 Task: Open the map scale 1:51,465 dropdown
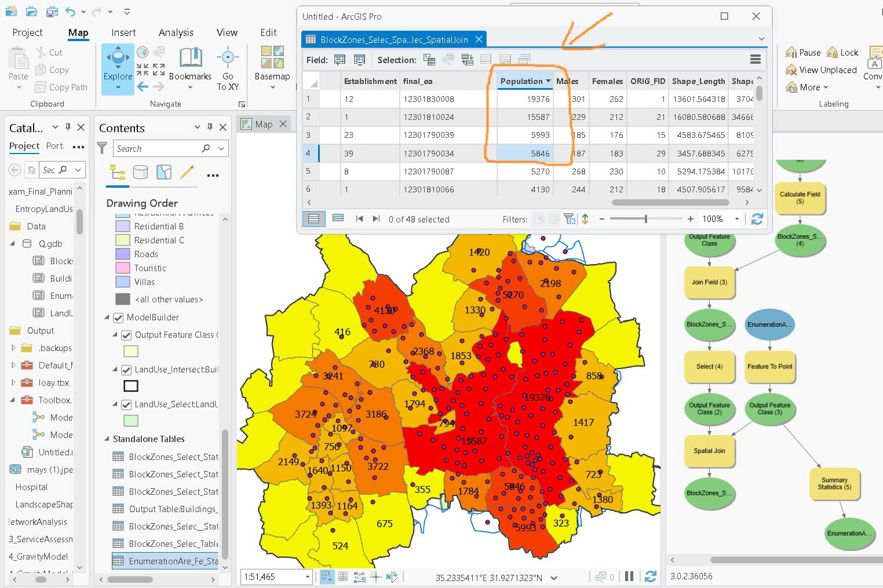point(308,577)
